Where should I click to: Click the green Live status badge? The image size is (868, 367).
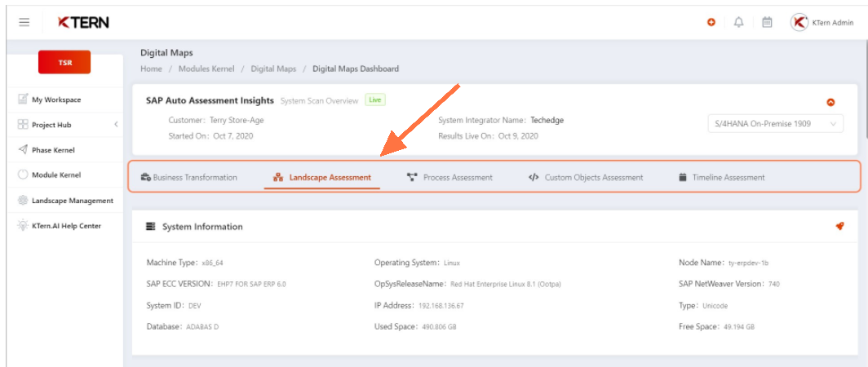(374, 100)
